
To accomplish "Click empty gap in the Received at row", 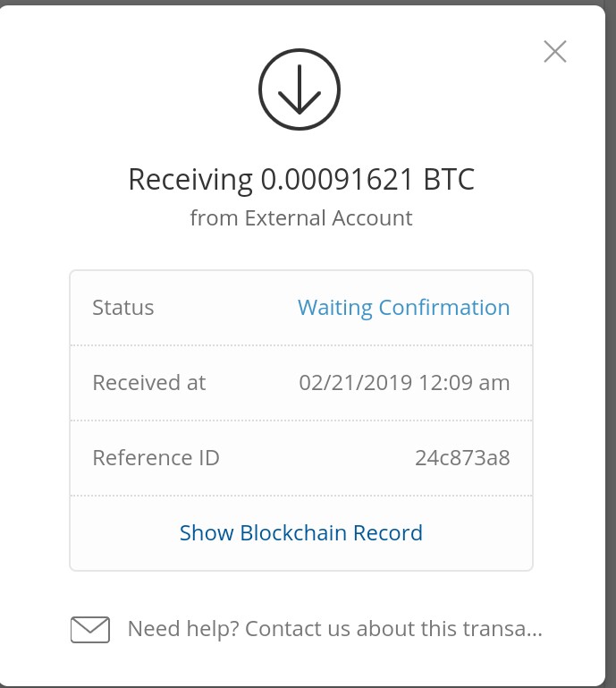I will point(252,383).
